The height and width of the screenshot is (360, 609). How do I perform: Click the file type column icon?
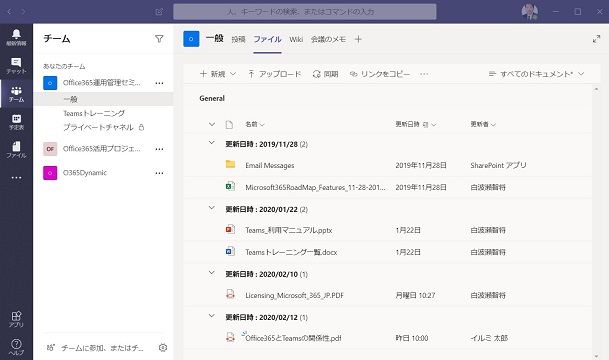tap(229, 124)
